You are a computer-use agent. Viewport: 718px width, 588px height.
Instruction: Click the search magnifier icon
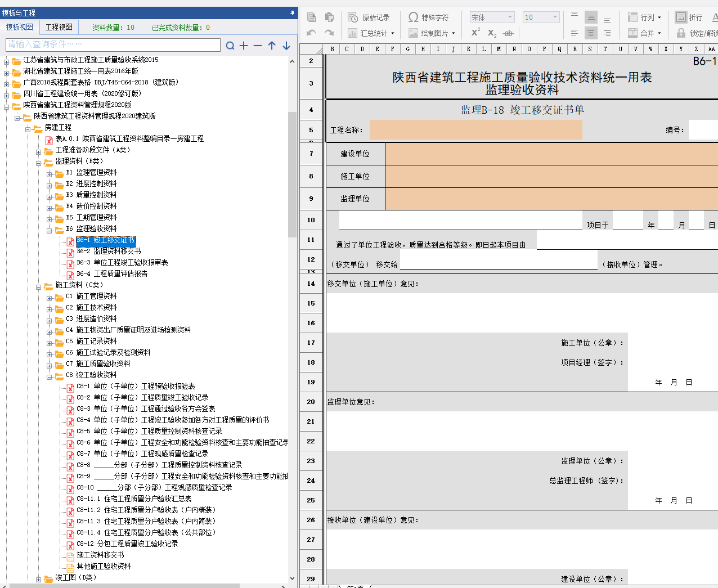point(230,46)
